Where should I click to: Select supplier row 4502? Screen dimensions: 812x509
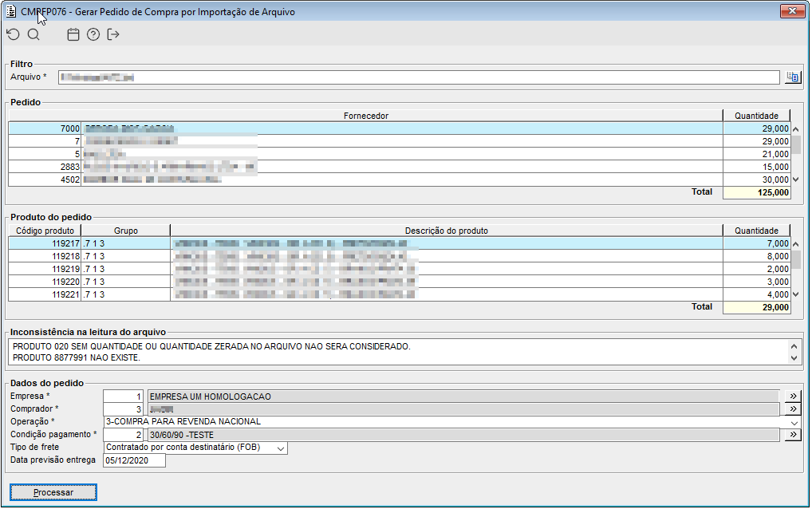point(400,180)
